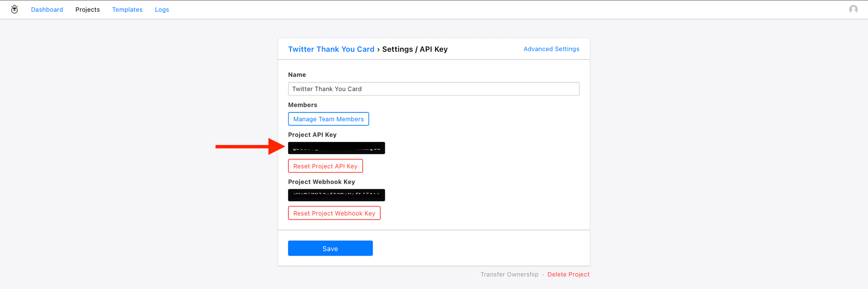Open Advanced Settings link

(551, 49)
